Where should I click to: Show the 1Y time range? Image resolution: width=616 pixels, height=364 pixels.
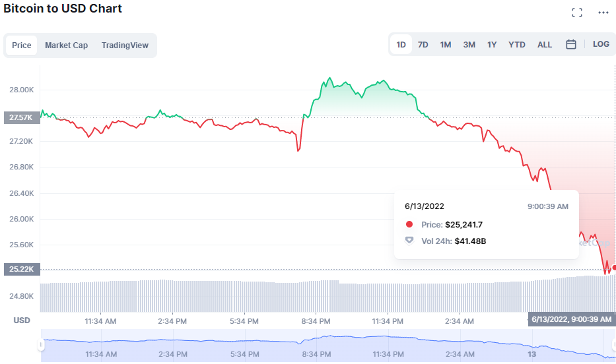[492, 45]
